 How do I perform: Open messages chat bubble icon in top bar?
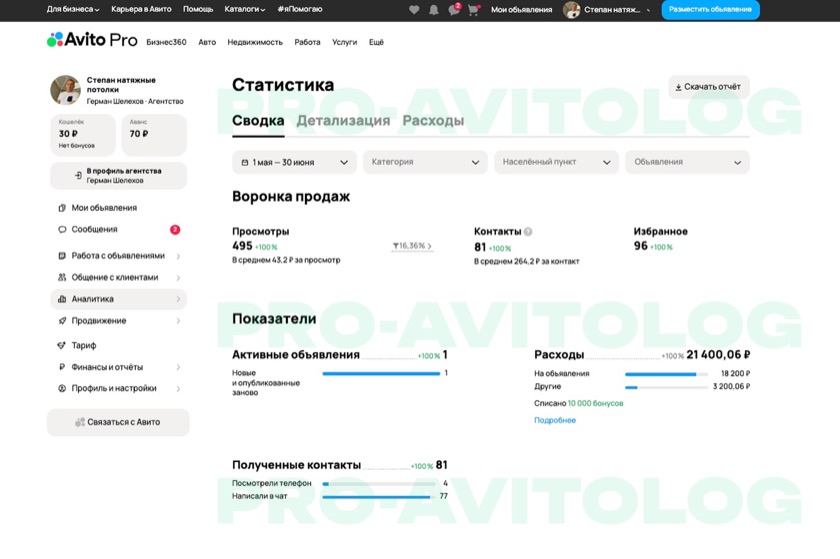[454, 10]
